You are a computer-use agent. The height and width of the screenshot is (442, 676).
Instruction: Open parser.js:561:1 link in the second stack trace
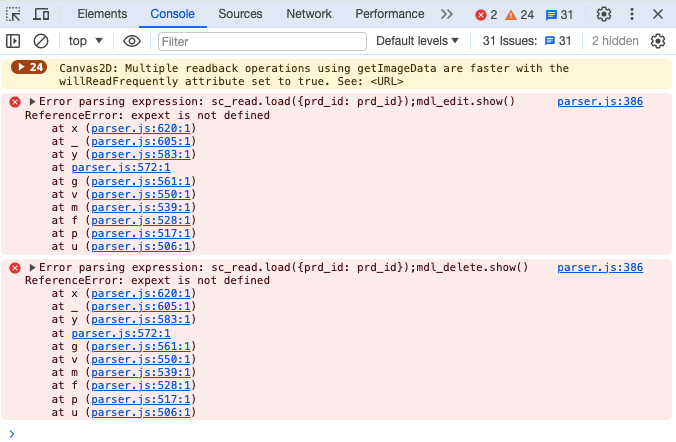141,347
